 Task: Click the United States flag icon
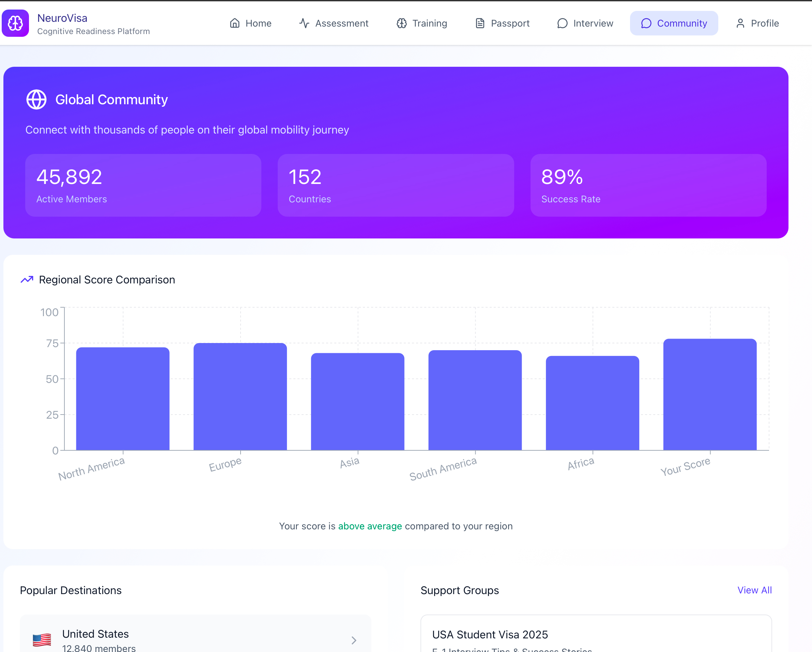42,640
